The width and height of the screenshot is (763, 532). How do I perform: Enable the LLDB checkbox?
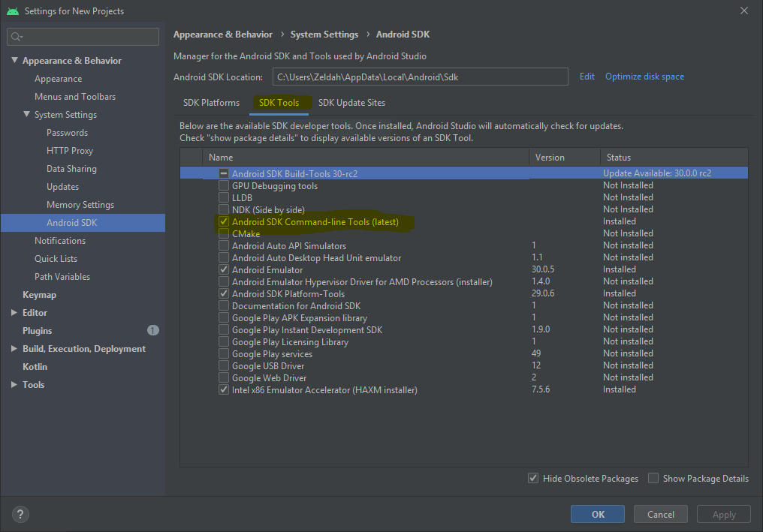tap(223, 197)
